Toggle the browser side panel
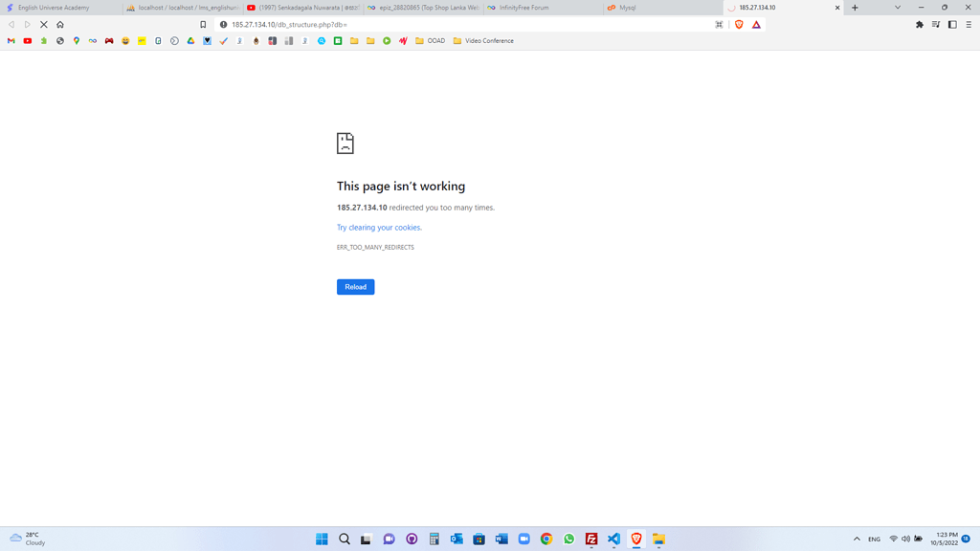Screen dimensions: 980x551 pyautogui.click(x=951, y=25)
